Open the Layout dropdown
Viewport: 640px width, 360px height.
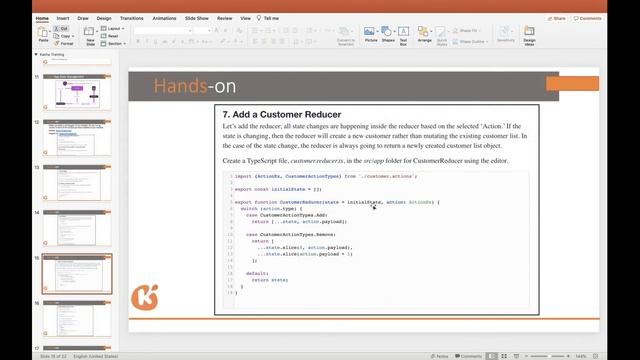(x=112, y=29)
